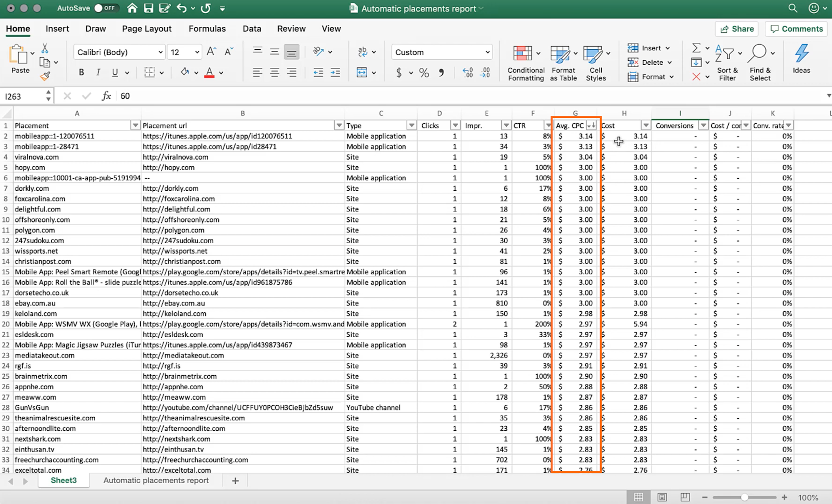Click the Format as Table icon

click(560, 54)
